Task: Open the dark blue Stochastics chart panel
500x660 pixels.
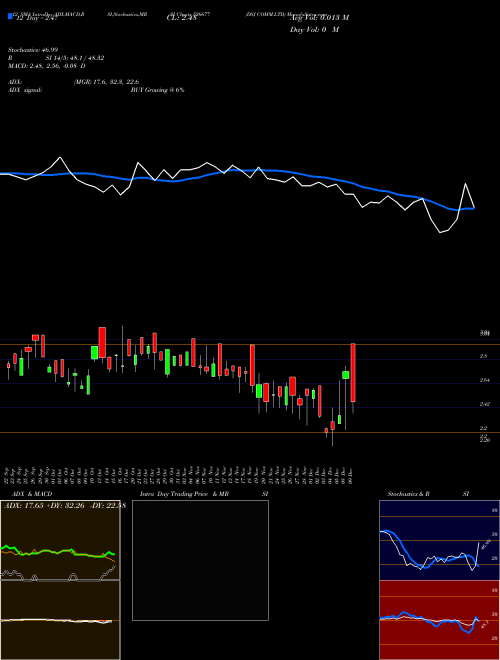Action: [439, 540]
